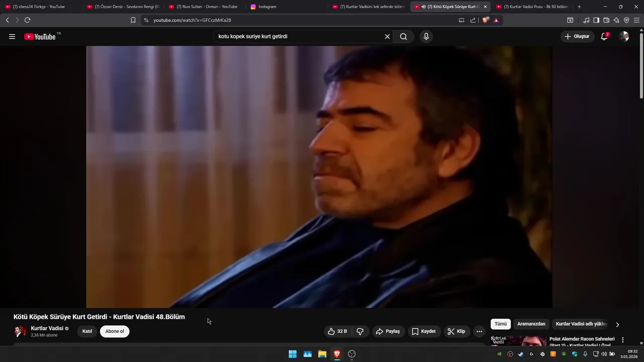Click the install-app icon in address bar
Image resolution: width=644 pixels, height=362 pixels.
(x=461, y=20)
